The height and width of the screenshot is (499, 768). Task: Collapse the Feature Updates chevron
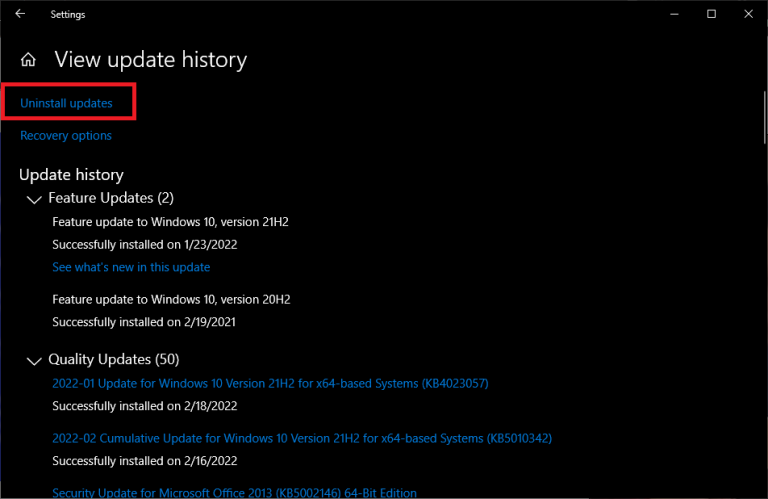pyautogui.click(x=34, y=199)
